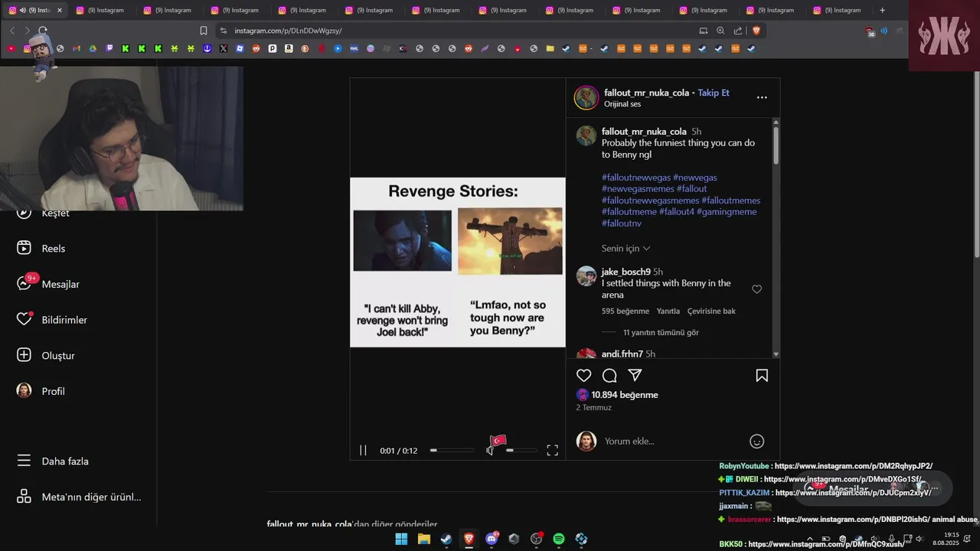
Task: Open the zoom magnifier icon in address bar
Action: tap(720, 31)
